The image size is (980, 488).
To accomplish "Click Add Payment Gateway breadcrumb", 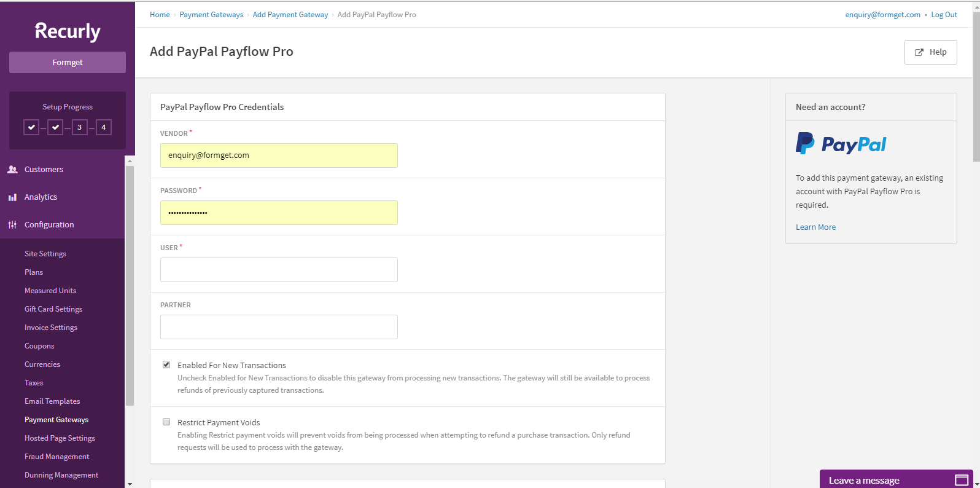I will coord(290,15).
